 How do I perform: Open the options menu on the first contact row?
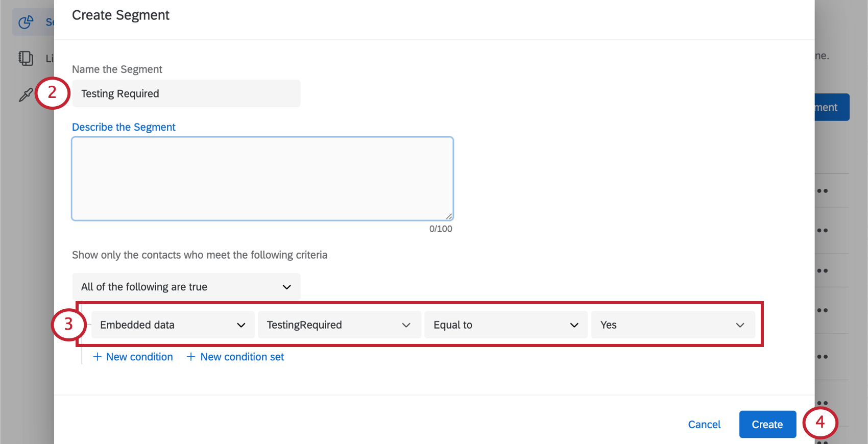pyautogui.click(x=822, y=190)
